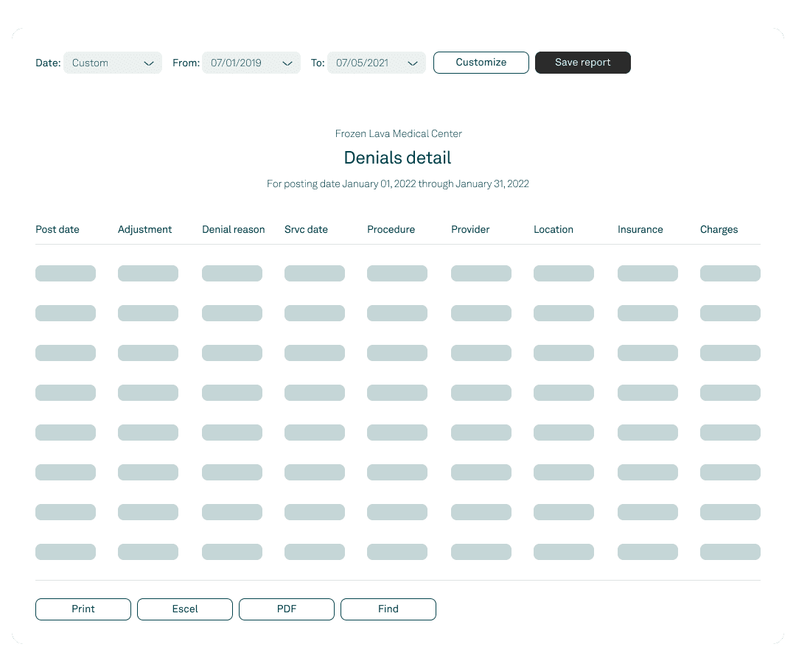This screenshot has width=796, height=672.
Task: Select the Procedure column header
Action: tap(391, 230)
